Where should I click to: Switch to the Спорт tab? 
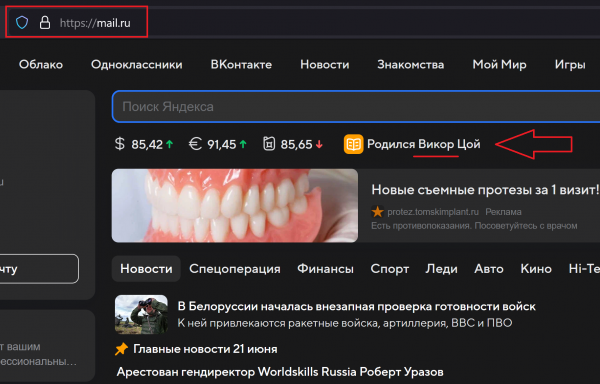tap(390, 269)
